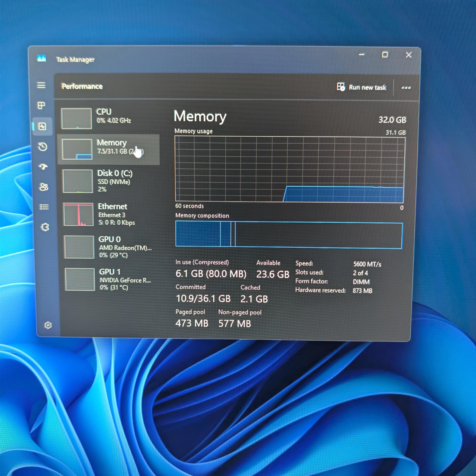Select Disk 0 (C:) performance item

(x=109, y=181)
